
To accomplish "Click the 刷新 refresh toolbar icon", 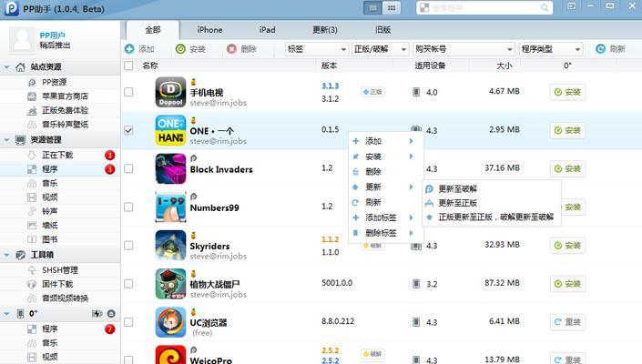I will pos(601,49).
